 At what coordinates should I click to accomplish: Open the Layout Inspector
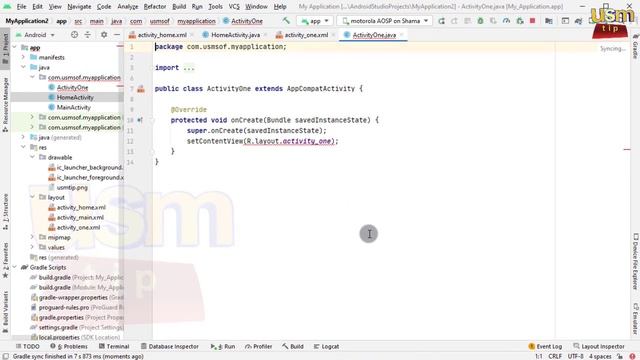[599, 346]
